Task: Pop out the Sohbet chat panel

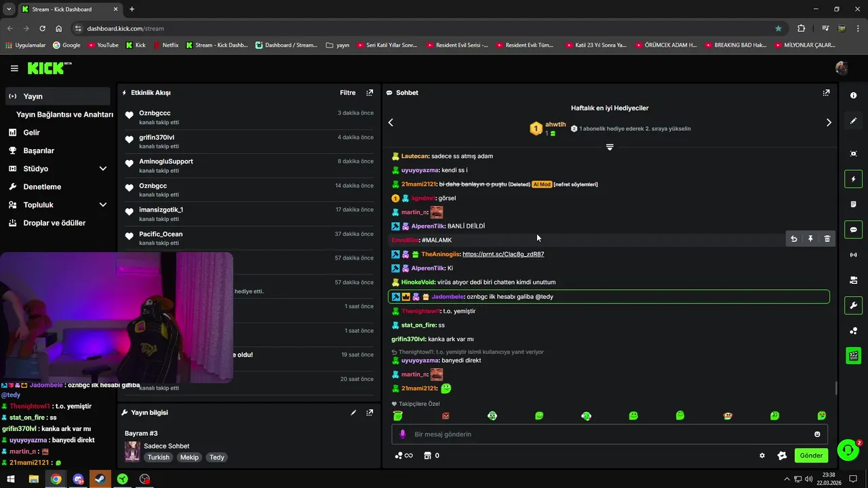Action: [826, 93]
